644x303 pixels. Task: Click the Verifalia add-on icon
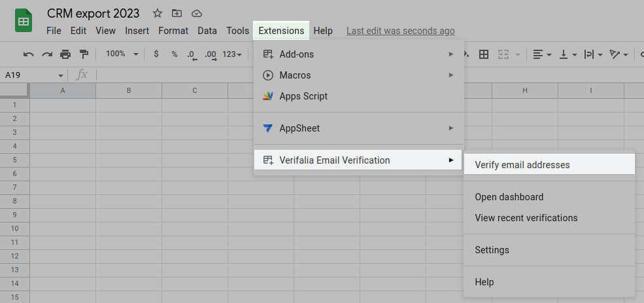(268, 160)
